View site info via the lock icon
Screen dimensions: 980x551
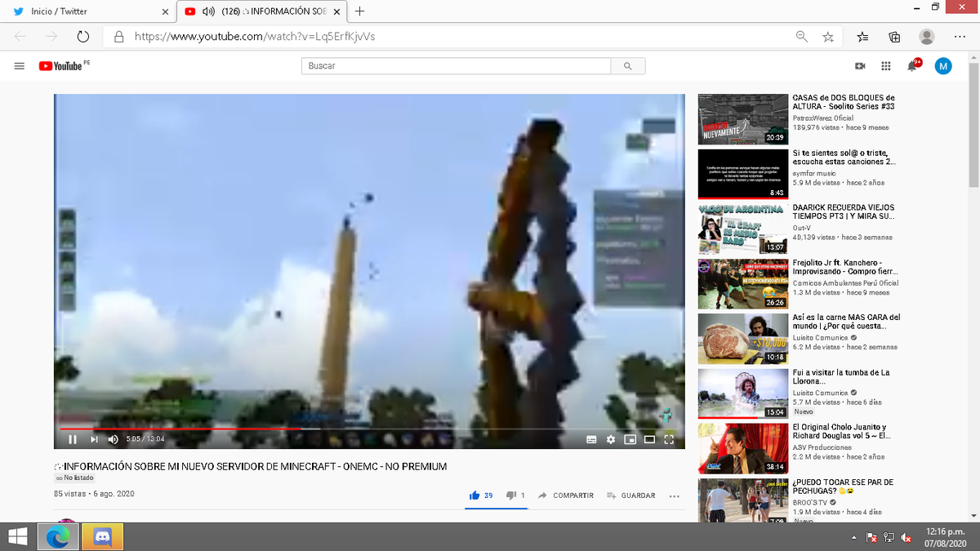119,37
